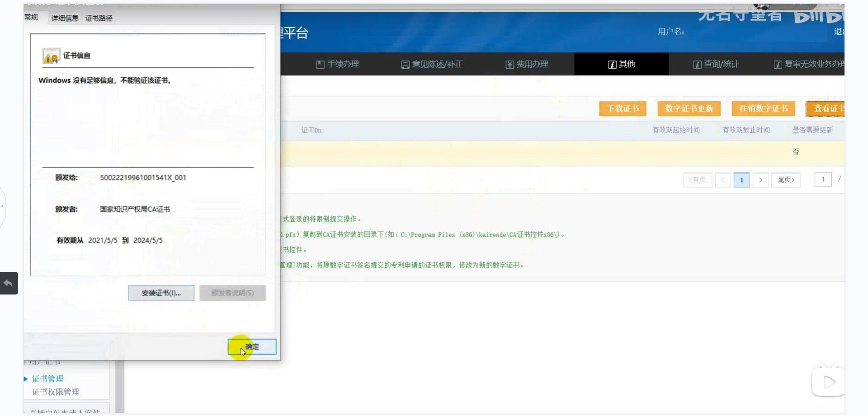Open 证书权限管理 in the sidebar
The width and height of the screenshot is (868, 416).
pyautogui.click(x=56, y=392)
